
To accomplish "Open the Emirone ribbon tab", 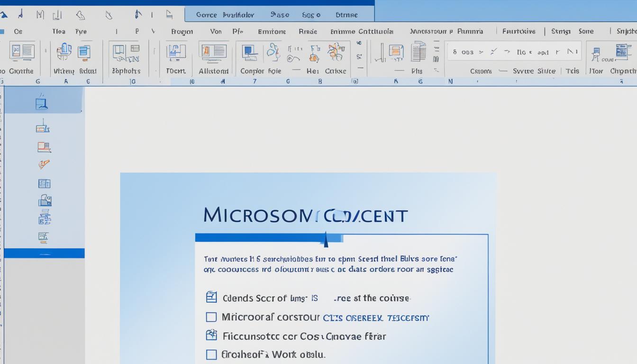I will (272, 32).
